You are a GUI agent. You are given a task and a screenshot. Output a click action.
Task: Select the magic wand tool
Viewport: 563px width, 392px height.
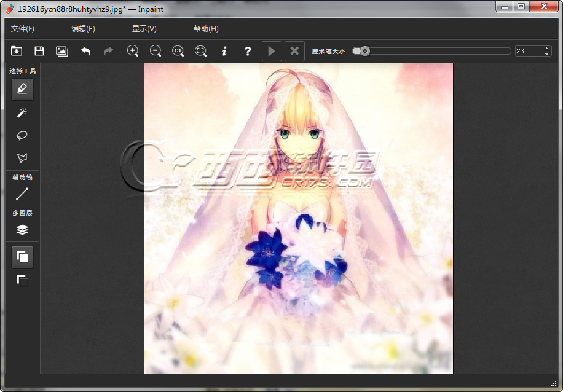tap(22, 112)
